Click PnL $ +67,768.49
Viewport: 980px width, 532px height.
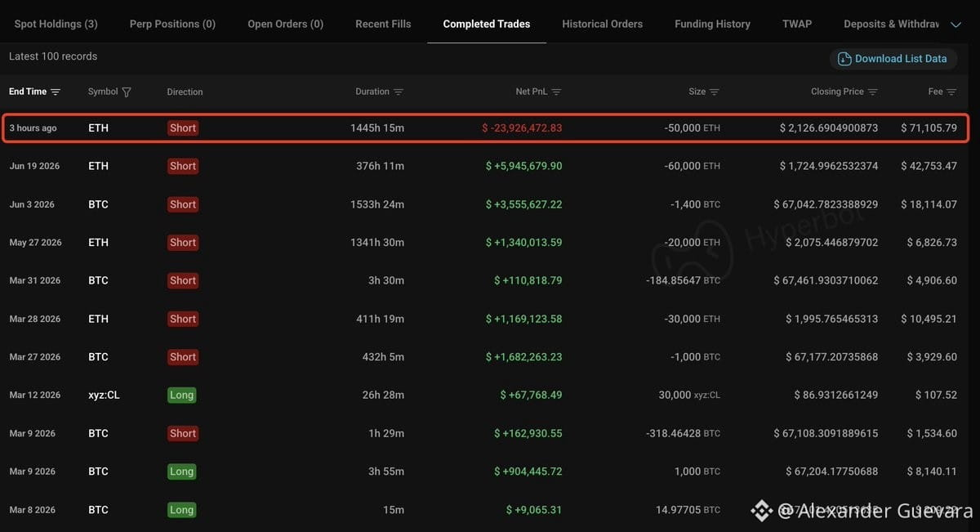click(x=531, y=395)
